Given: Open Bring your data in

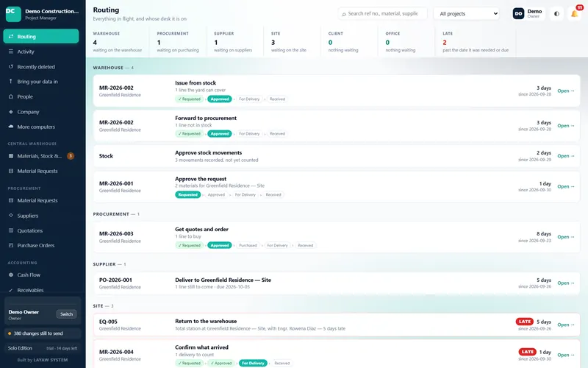Looking at the screenshot, I should click(x=41, y=82).
